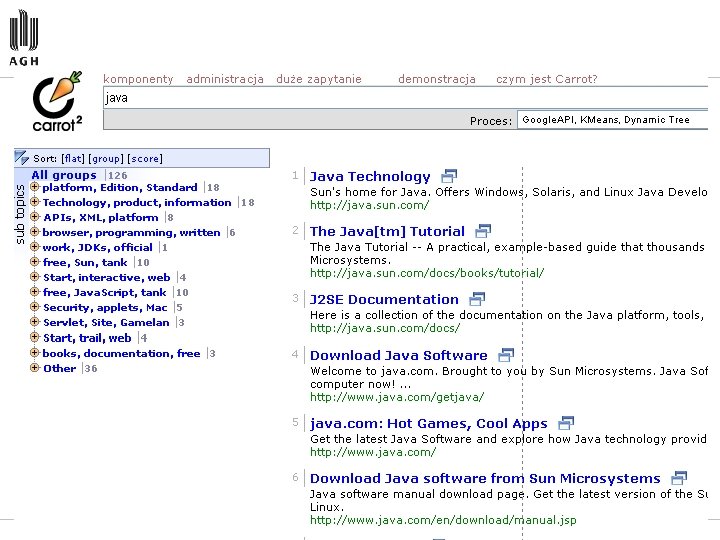Open the Proces dropdown with GoogleAPI, KMeans
The height and width of the screenshot is (540, 720).
pyautogui.click(x=613, y=120)
